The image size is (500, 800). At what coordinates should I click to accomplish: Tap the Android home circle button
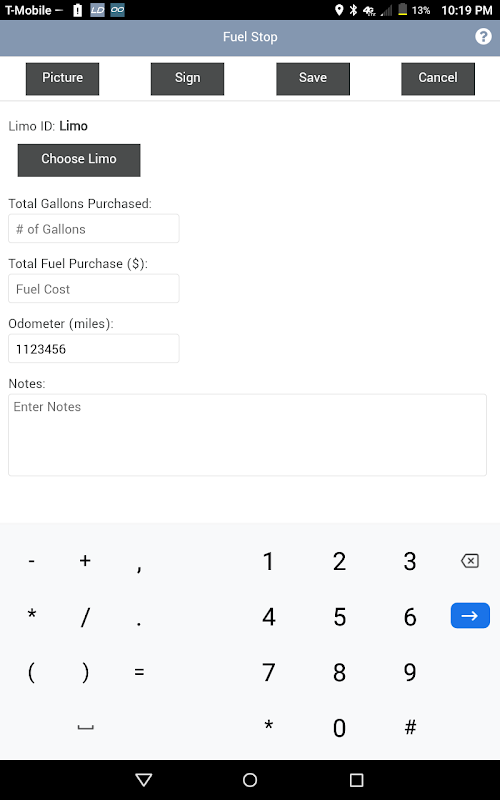(250, 780)
